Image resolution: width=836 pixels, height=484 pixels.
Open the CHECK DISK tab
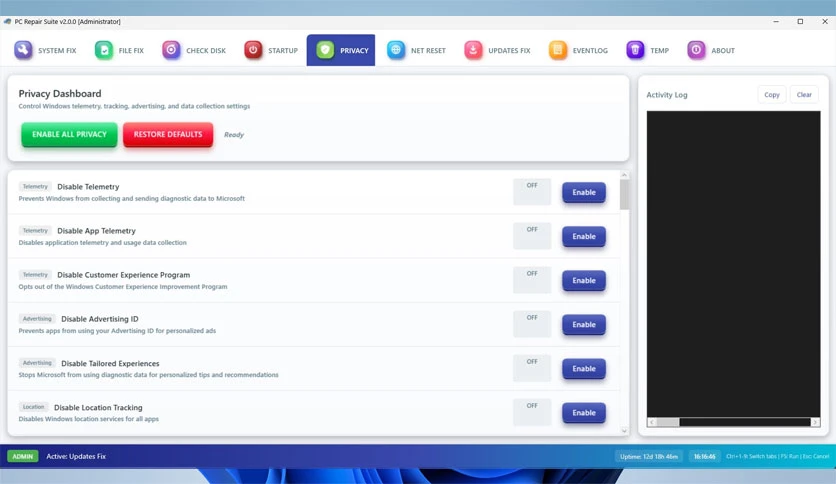pyautogui.click(x=194, y=50)
